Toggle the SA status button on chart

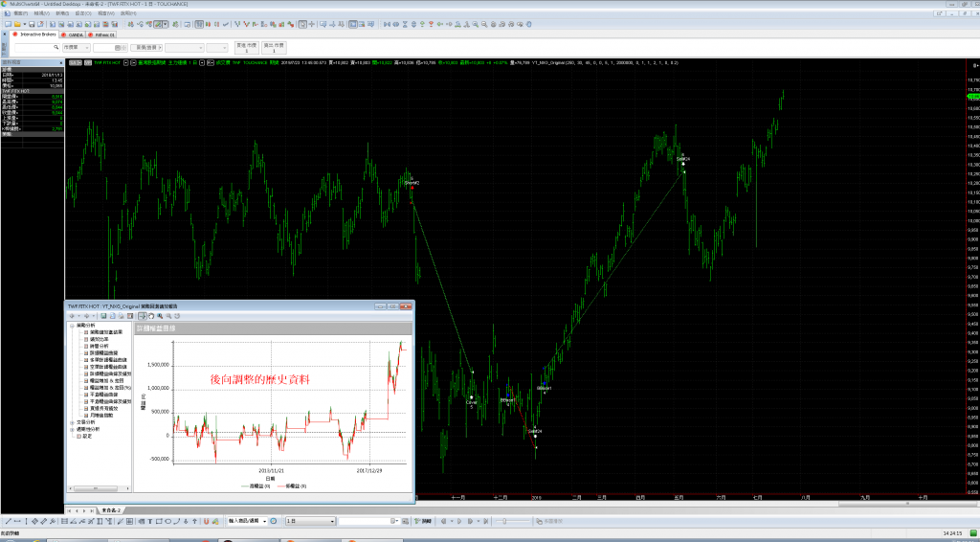point(75,62)
